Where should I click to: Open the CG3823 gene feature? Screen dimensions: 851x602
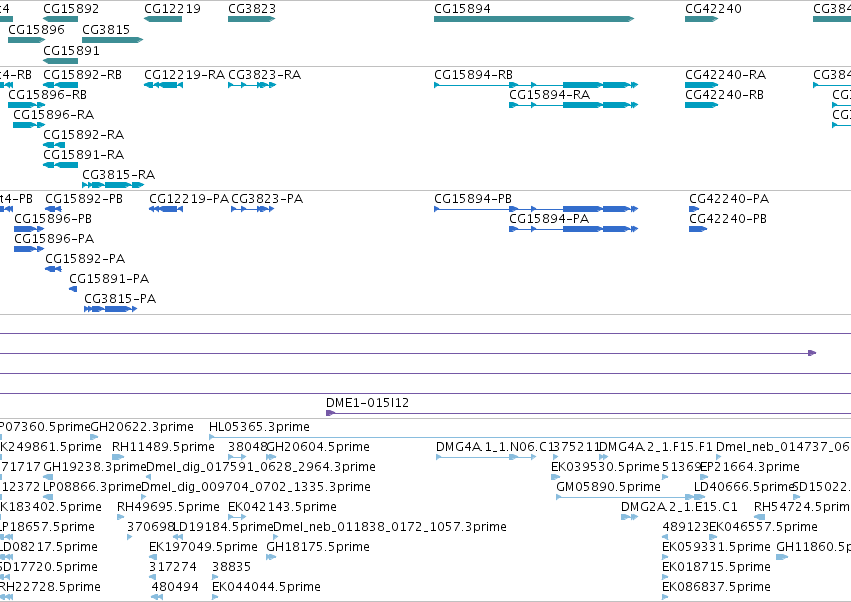coord(251,19)
